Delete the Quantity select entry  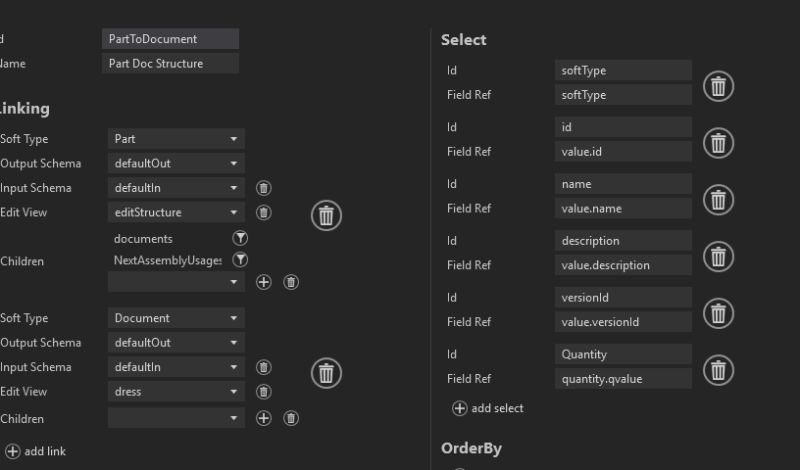coord(717,370)
